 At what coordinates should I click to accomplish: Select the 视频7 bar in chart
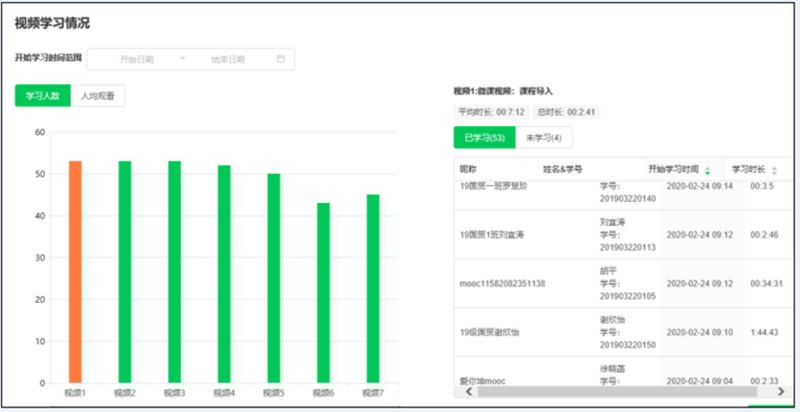pyautogui.click(x=373, y=289)
